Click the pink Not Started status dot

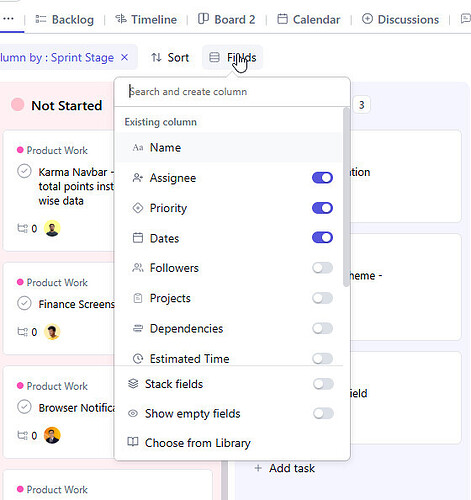point(17,105)
